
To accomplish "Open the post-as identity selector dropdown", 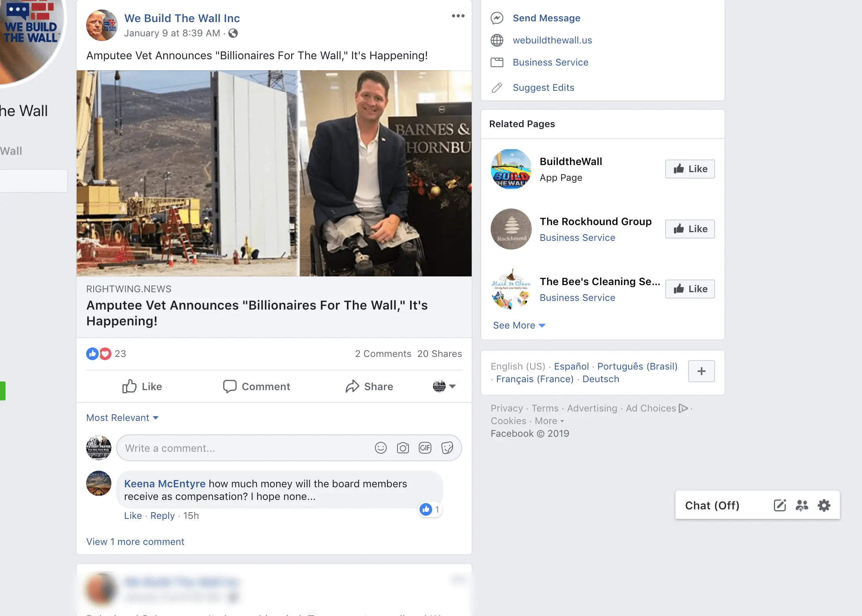I will tap(444, 386).
